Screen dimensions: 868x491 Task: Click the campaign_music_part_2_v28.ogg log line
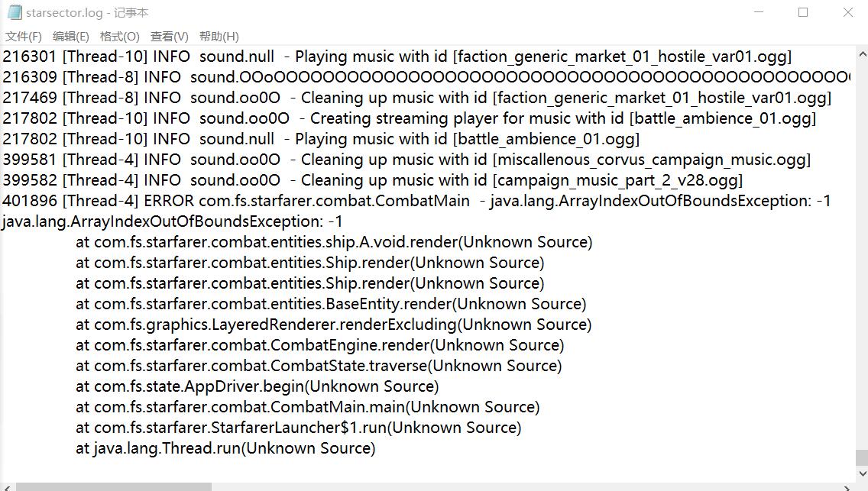[372, 180]
